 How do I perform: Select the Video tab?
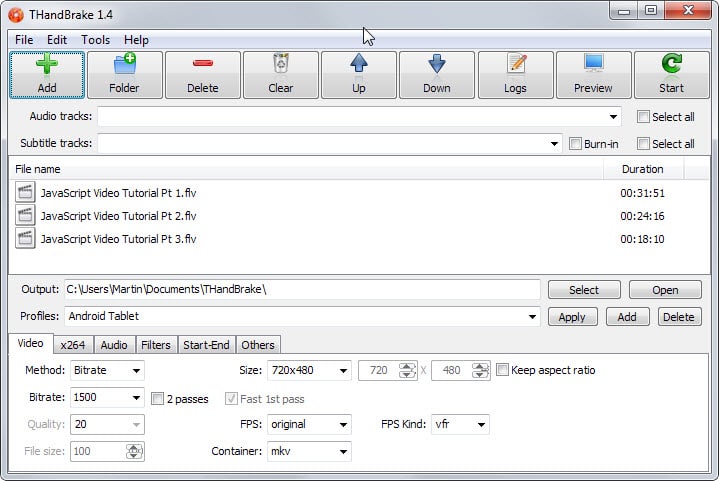pyautogui.click(x=30, y=343)
